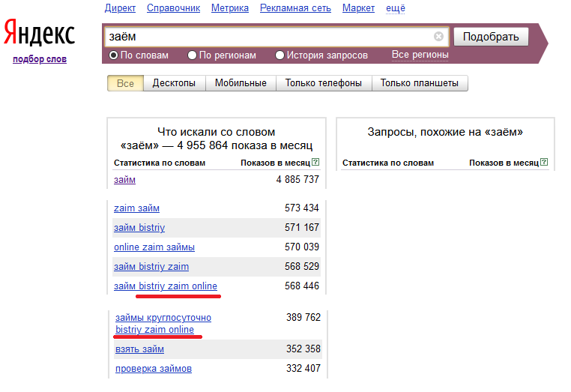The height and width of the screenshot is (392, 571).
Task: Click the value '4 885 737'
Action: 297,180
